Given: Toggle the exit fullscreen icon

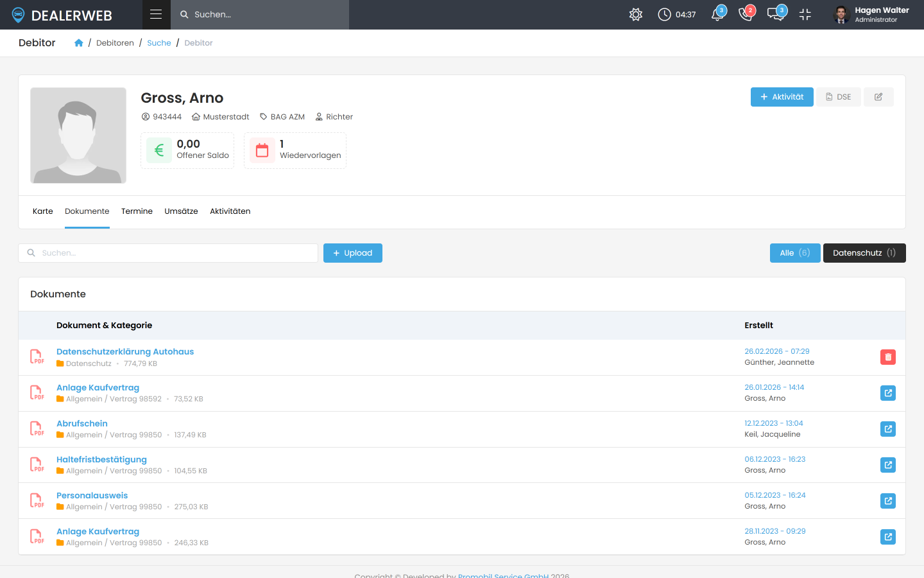Looking at the screenshot, I should point(805,14).
